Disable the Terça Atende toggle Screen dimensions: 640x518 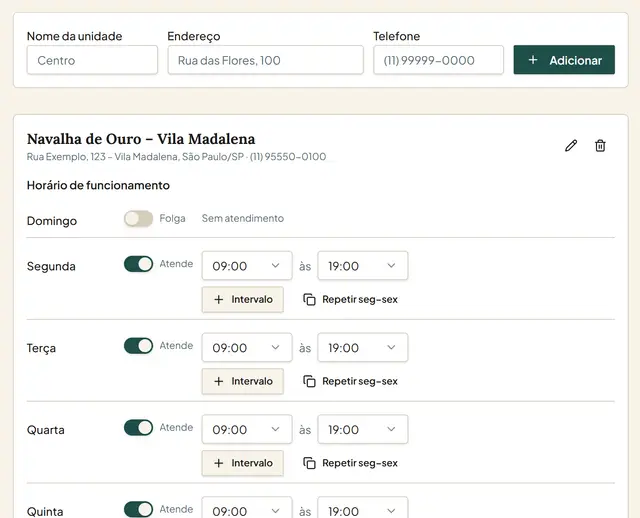tap(138, 346)
